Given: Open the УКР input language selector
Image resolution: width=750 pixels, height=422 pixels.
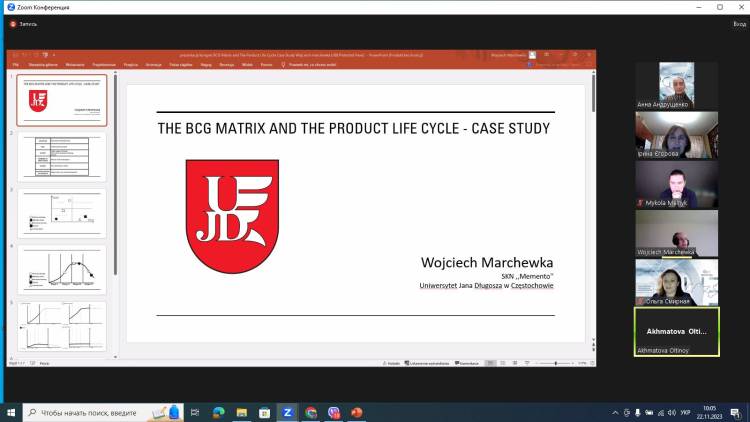Looking at the screenshot, I should (x=686, y=412).
